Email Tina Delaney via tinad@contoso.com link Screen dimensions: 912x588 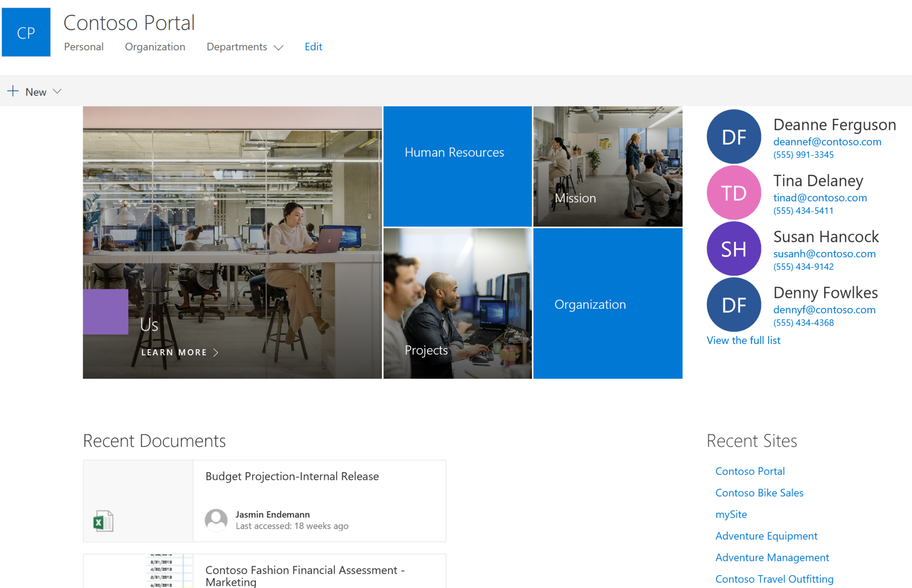[820, 198]
